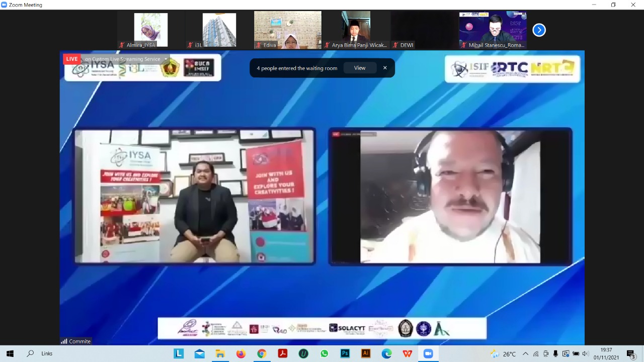The height and width of the screenshot is (362, 644).
Task: Select Mihail Stanescu participant thumbnail
Action: 493,30
